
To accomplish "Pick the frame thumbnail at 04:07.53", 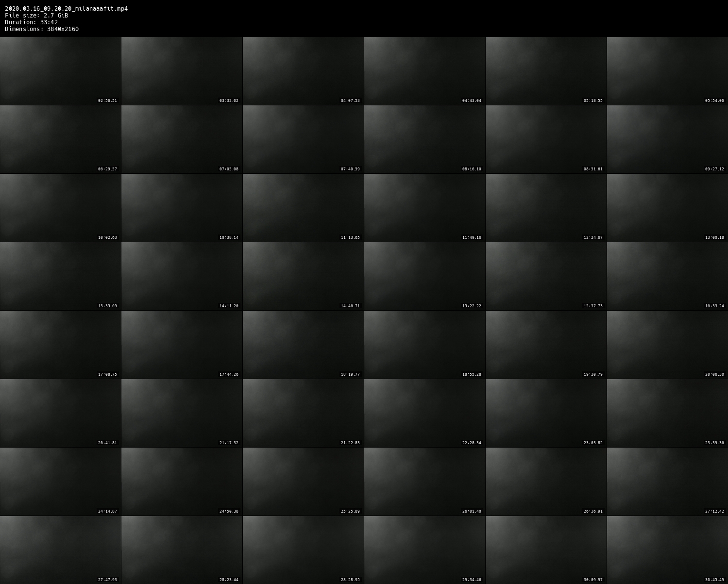I will pos(303,71).
